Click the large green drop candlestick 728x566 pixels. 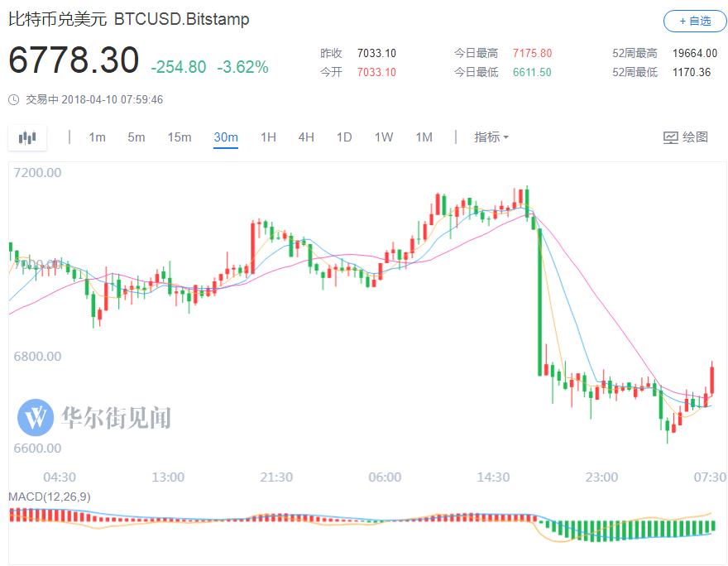point(540,298)
